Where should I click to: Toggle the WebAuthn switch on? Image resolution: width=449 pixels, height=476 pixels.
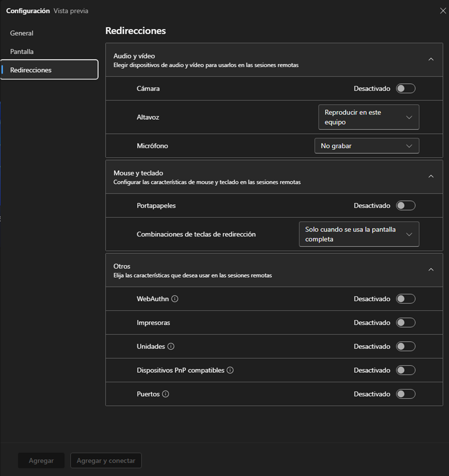pos(405,299)
